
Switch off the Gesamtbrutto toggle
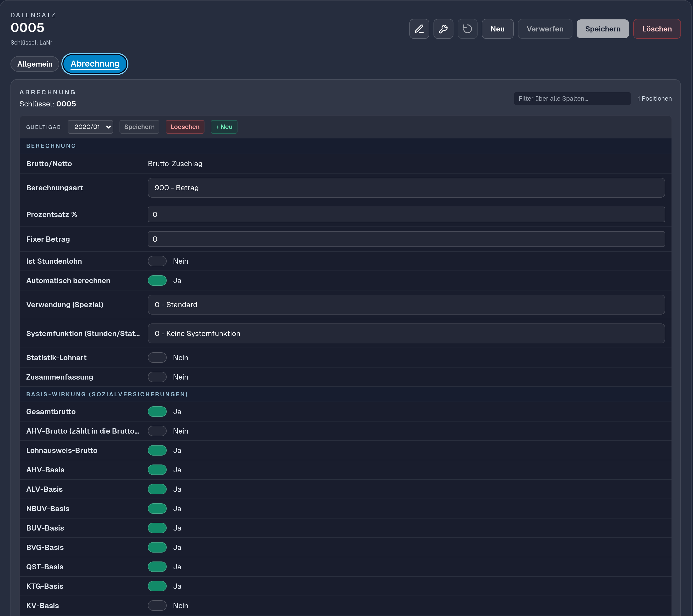(157, 412)
